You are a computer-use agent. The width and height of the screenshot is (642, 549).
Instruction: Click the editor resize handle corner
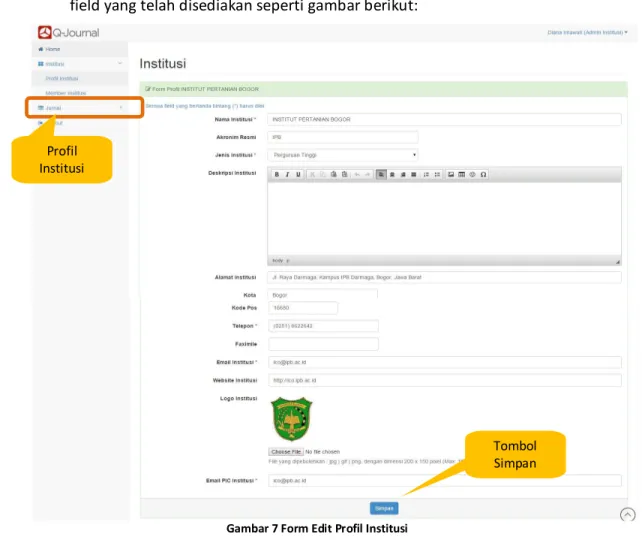coord(618,262)
